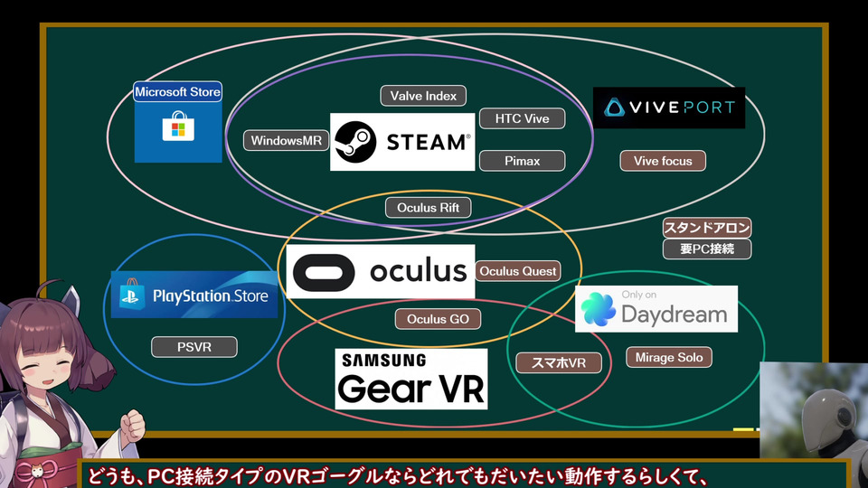Select the Mirage Solo label

coord(669,358)
